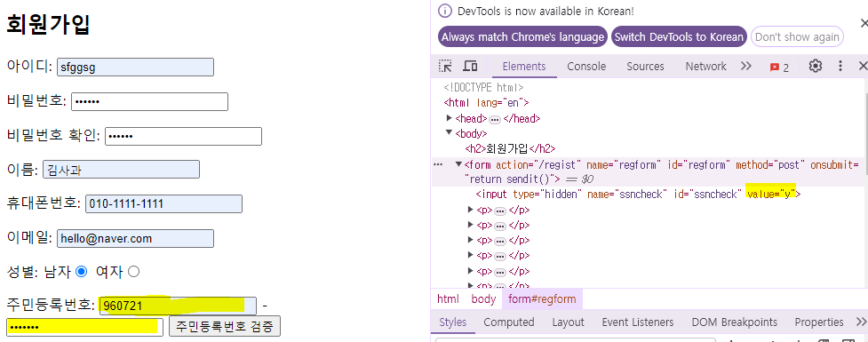Open the Network tab
Screen dimensions: 868x342
coord(705,67)
